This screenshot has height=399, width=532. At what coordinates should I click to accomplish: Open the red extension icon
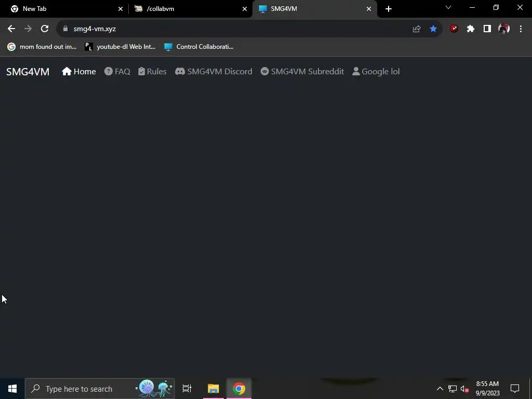pos(454,29)
